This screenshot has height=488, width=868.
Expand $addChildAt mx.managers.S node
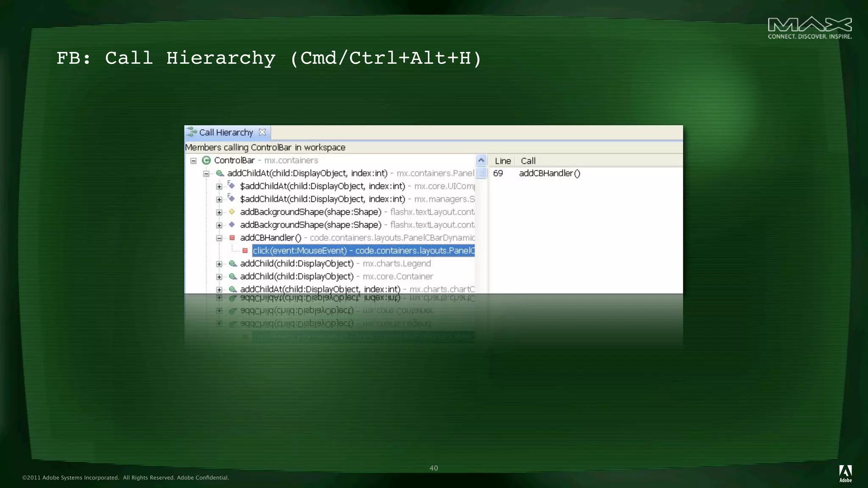(x=219, y=200)
